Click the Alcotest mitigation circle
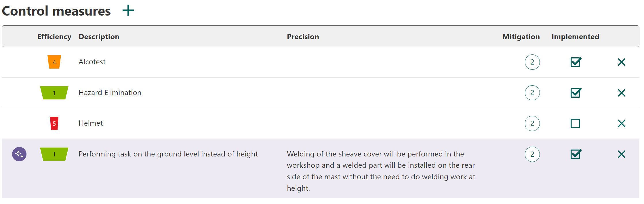 tap(532, 62)
